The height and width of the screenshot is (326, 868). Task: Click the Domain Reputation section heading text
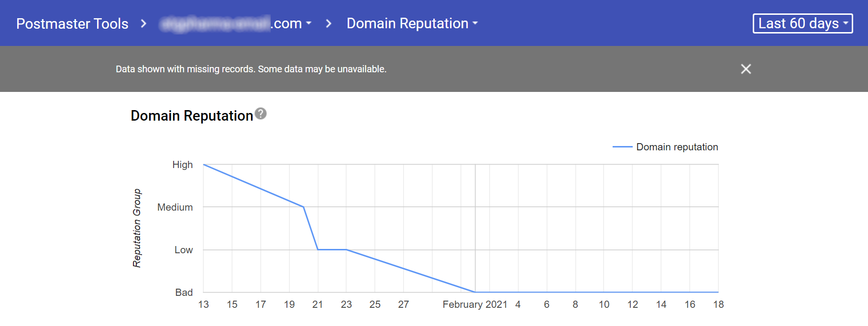coord(192,116)
